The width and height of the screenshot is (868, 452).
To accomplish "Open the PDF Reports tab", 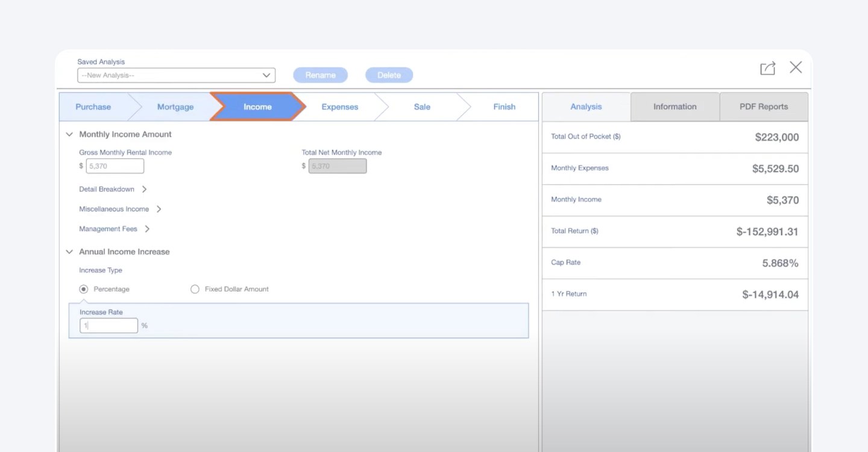I will click(764, 107).
